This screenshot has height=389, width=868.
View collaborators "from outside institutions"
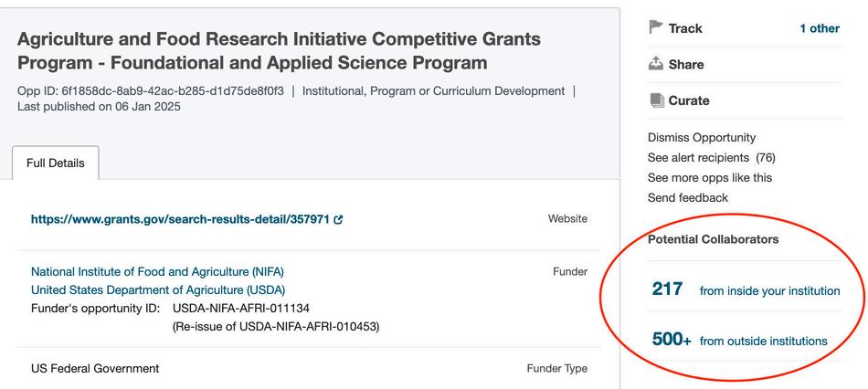(763, 342)
